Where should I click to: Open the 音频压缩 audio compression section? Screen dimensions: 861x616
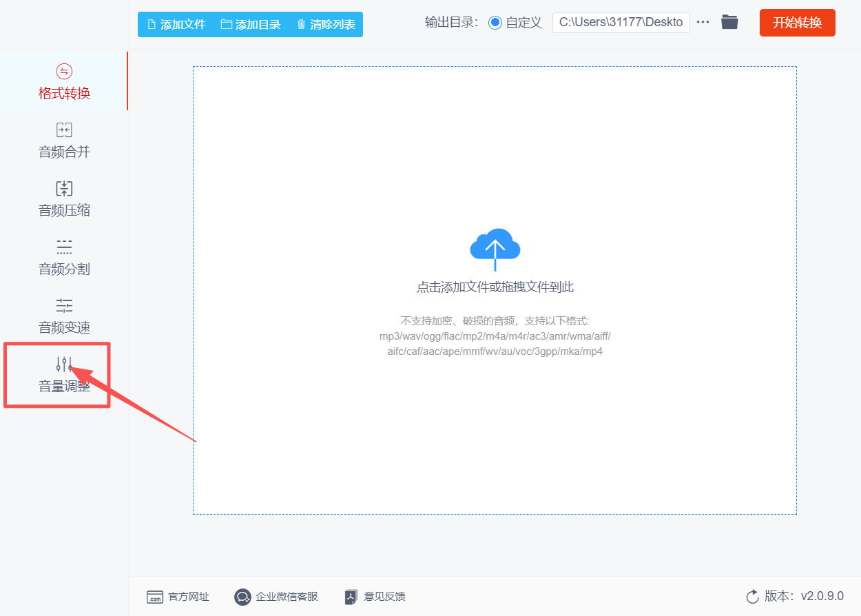point(64,199)
